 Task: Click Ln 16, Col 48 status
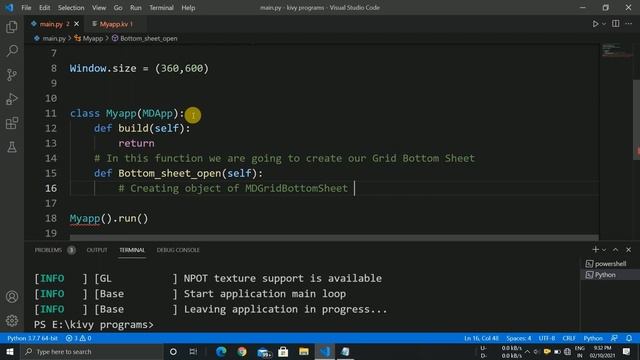(x=481, y=338)
